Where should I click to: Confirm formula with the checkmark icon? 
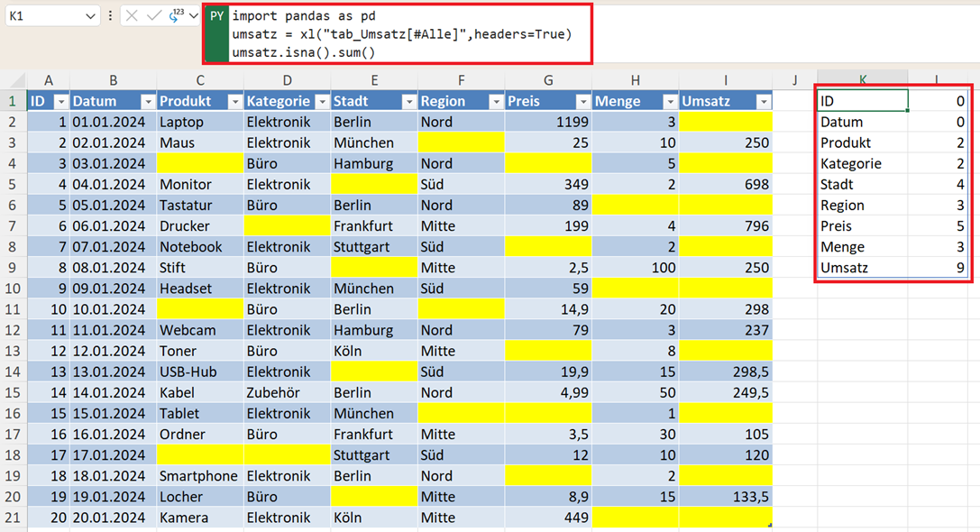153,16
